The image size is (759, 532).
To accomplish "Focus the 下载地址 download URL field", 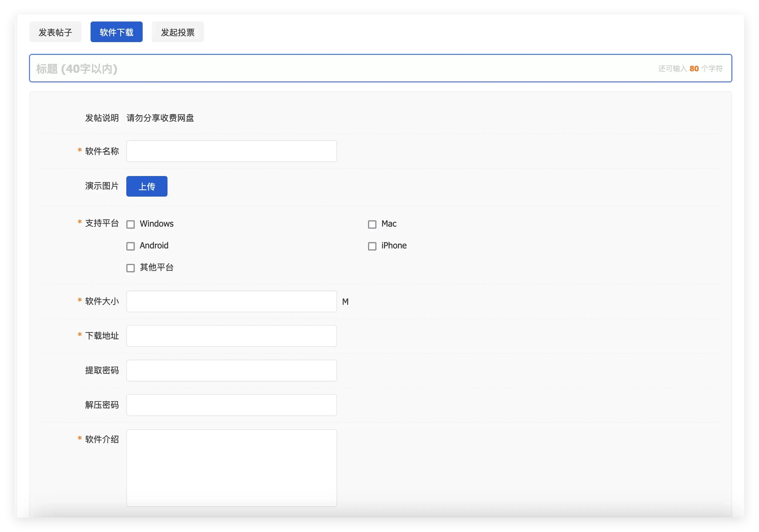I will 231,336.
